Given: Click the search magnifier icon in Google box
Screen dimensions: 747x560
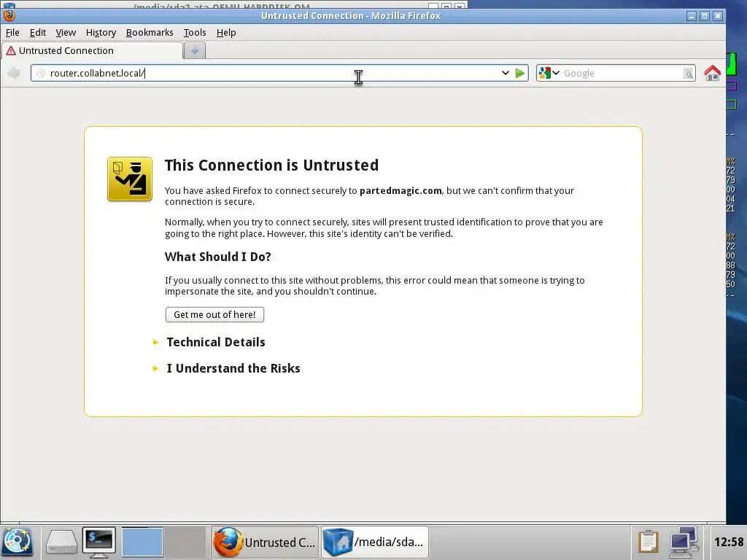Looking at the screenshot, I should pyautogui.click(x=688, y=74).
